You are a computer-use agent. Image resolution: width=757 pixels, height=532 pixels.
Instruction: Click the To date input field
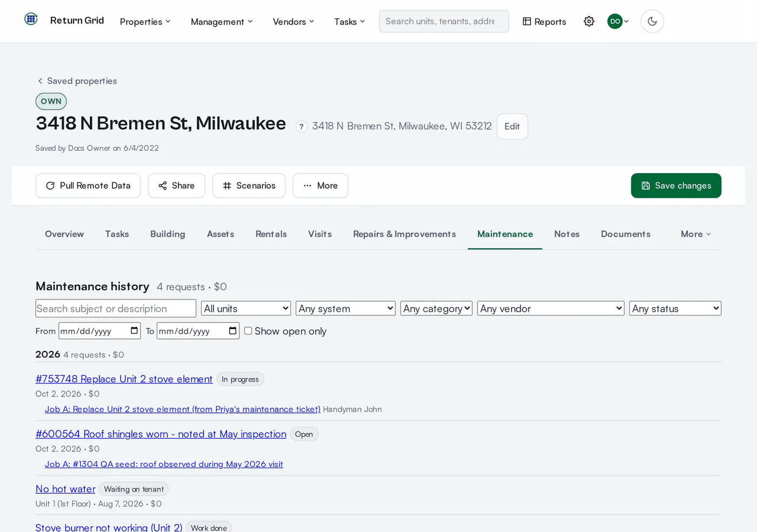[198, 330]
